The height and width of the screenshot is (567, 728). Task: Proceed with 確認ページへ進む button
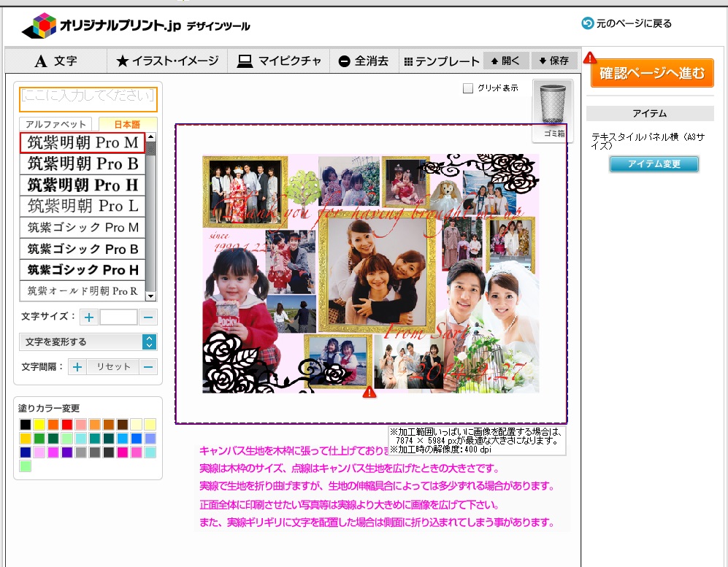(652, 73)
